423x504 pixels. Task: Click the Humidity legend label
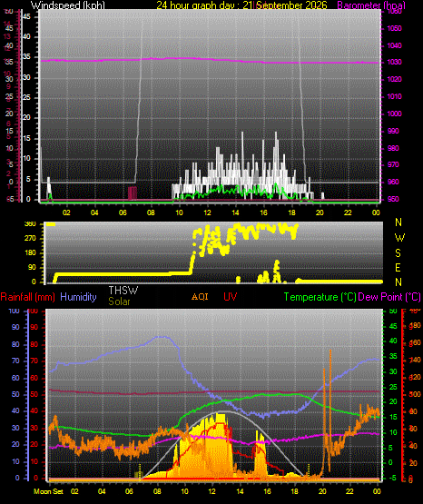pyautogui.click(x=78, y=297)
